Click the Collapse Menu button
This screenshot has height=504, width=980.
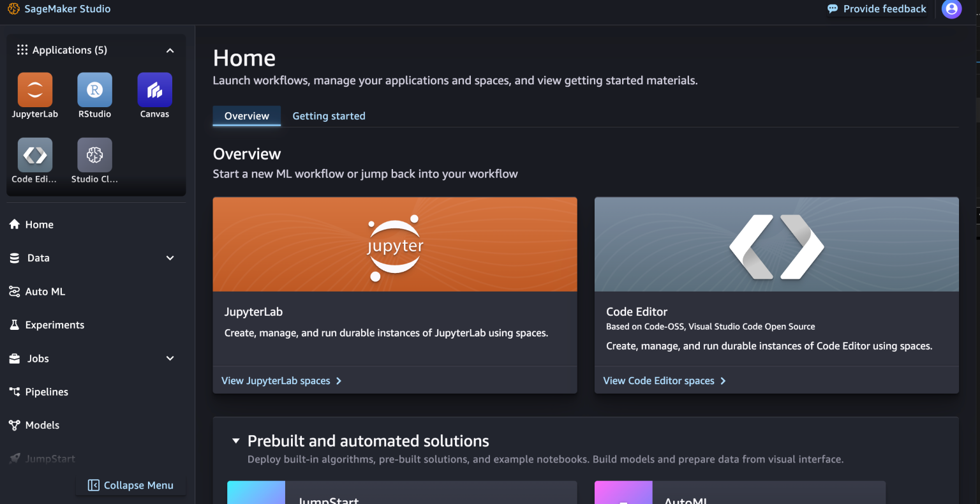pyautogui.click(x=130, y=485)
